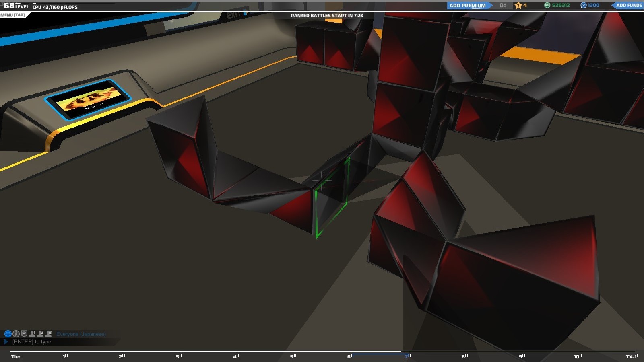
Task: Click the gold star tier icon
Action: (x=518, y=5)
